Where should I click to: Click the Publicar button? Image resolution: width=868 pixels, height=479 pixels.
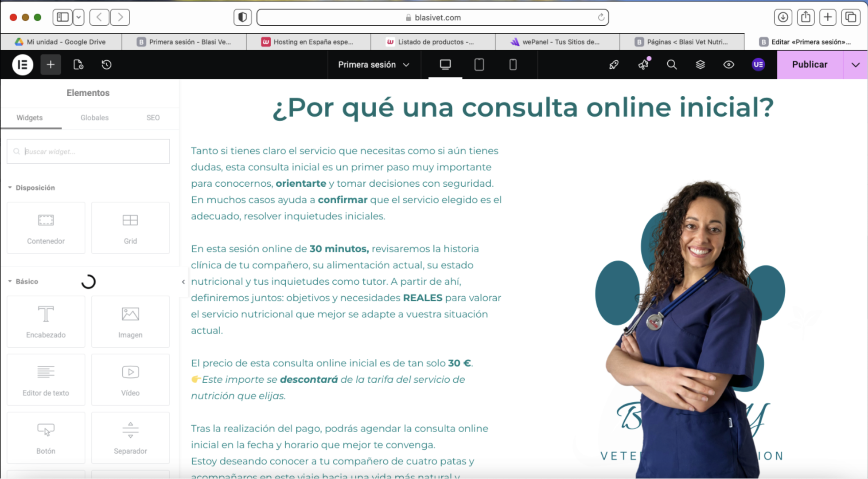[810, 65]
